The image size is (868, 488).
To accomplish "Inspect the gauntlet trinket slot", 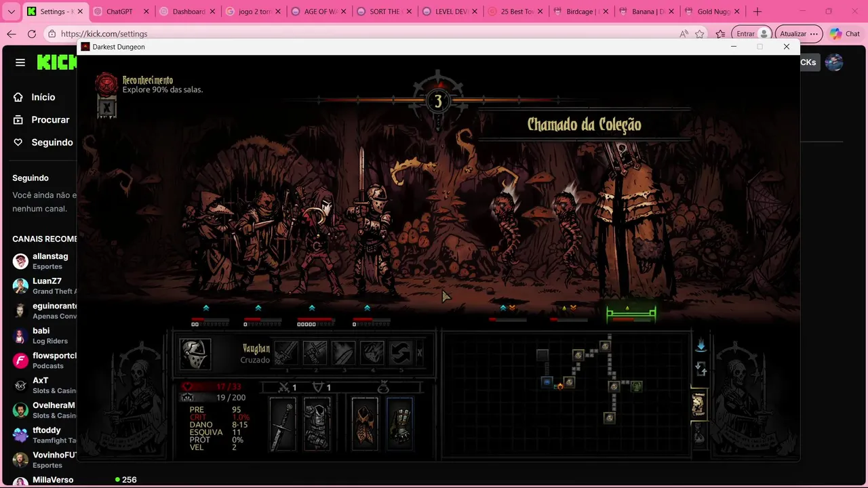I will pyautogui.click(x=399, y=425).
